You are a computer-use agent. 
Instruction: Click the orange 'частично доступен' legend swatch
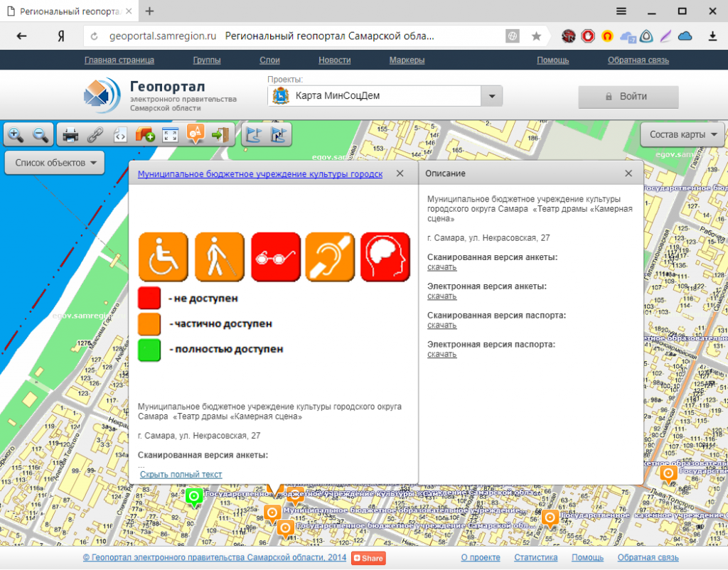(149, 324)
